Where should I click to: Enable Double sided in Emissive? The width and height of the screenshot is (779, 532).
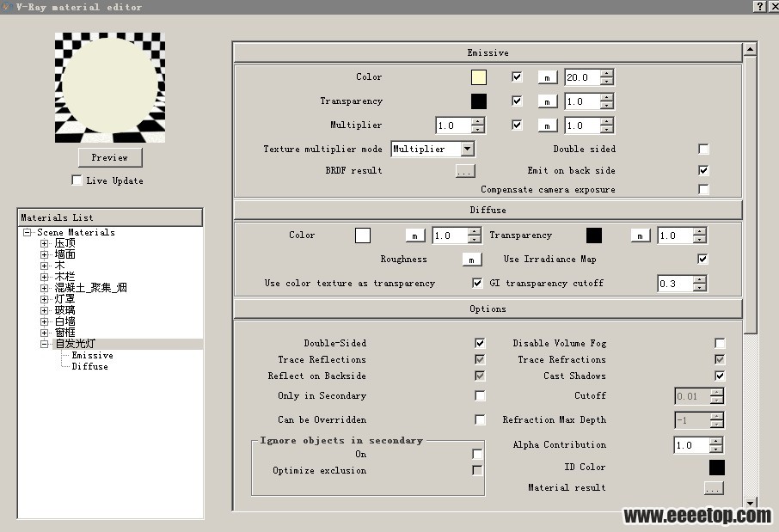point(703,149)
